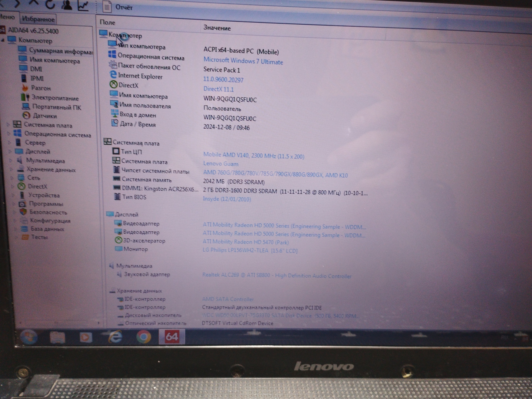532x399 pixels.
Task: Click the ATI Mobility Radeon HD 5470 link
Action: tap(245, 242)
